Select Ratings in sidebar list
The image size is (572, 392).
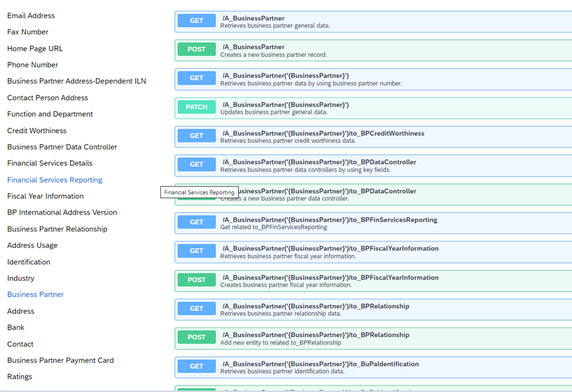click(20, 377)
